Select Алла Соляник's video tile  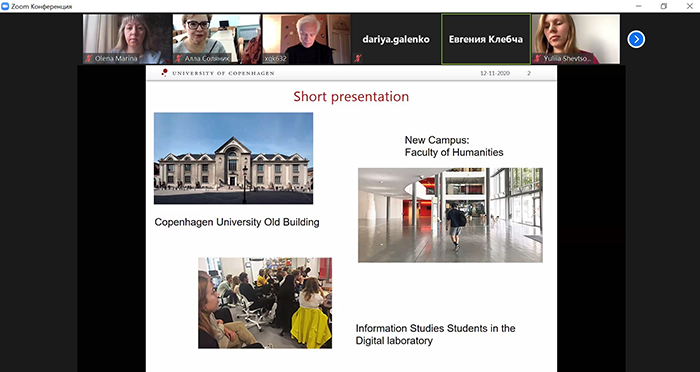tap(217, 39)
